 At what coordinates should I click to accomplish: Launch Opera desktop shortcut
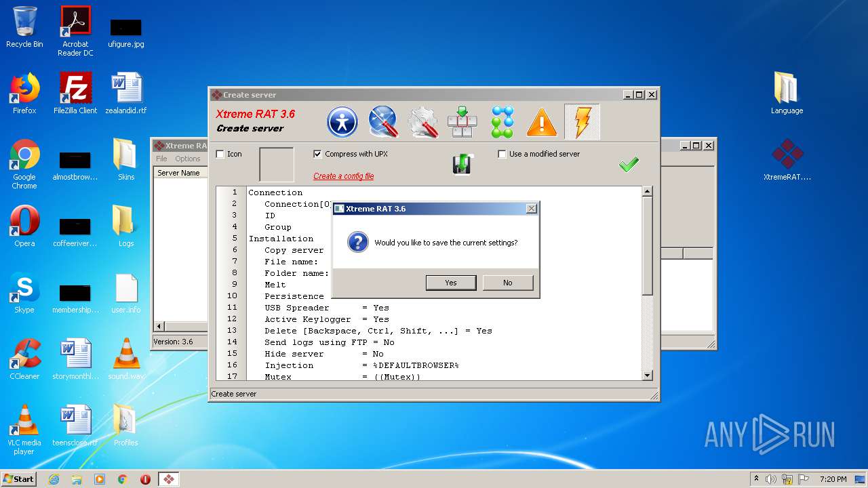click(24, 226)
